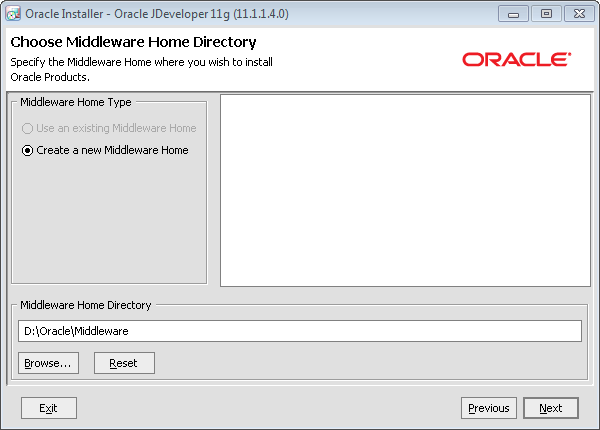Open the Browse... directory dialog
The width and height of the screenshot is (600, 430).
(x=48, y=363)
